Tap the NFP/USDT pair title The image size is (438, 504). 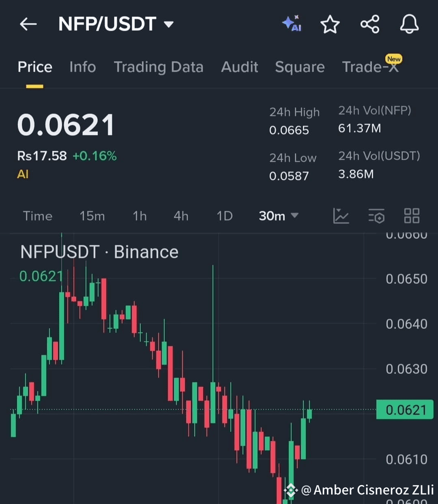coord(107,24)
